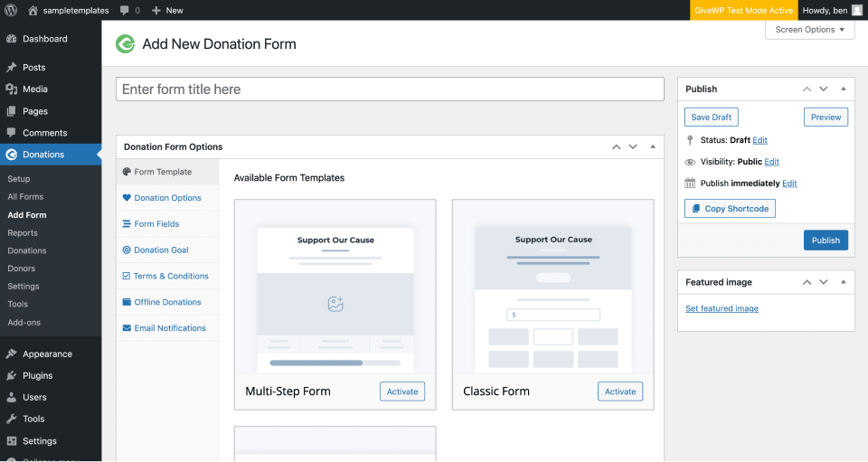Click the Users person icon
The image size is (868, 462).
(x=11, y=397)
